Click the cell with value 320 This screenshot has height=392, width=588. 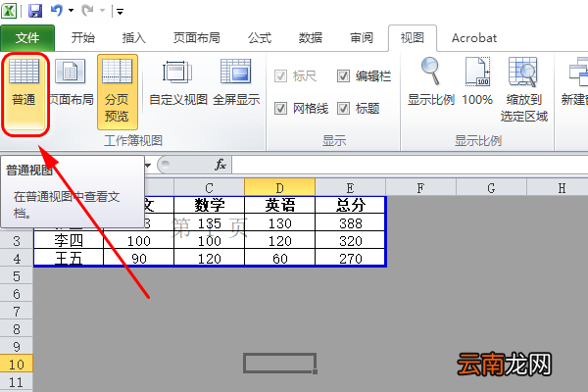[x=350, y=241]
